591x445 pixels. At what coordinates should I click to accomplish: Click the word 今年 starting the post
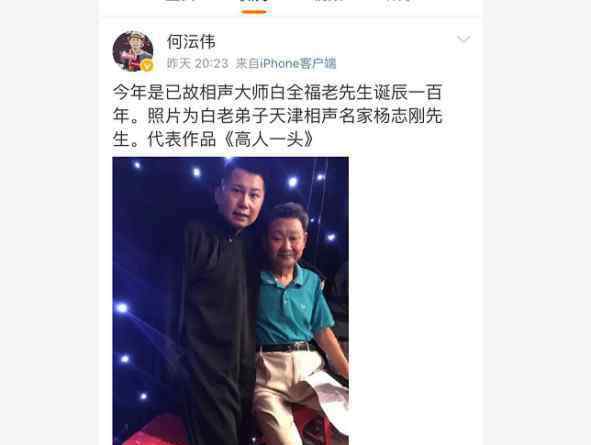pyautogui.click(x=129, y=92)
